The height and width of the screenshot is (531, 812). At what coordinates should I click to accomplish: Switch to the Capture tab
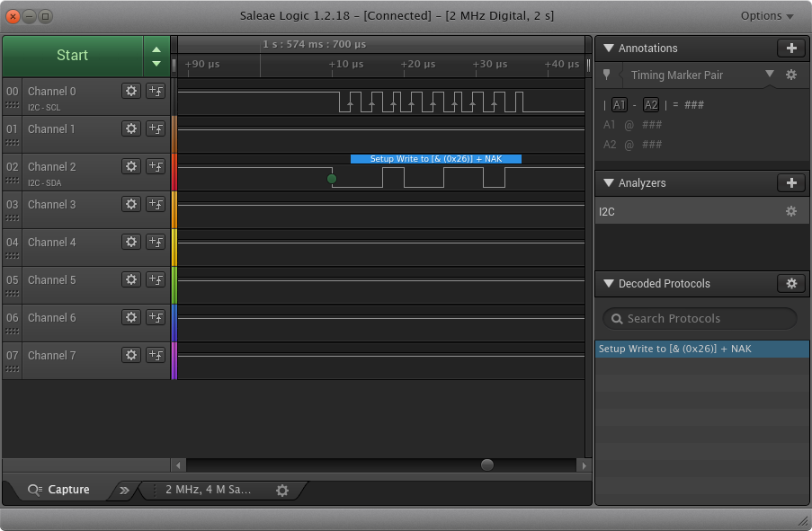[58, 490]
